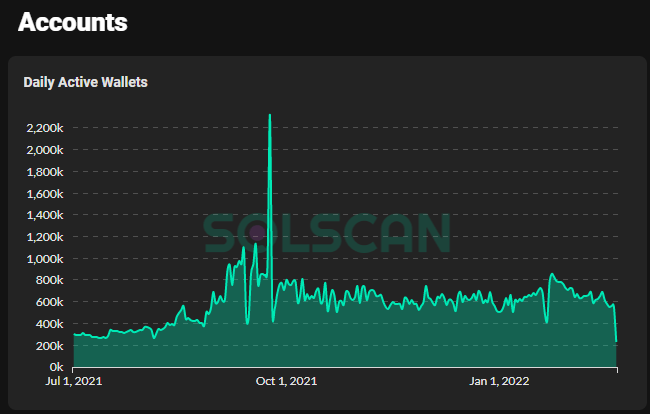Click the Daily Active Wallets chart title

pyautogui.click(x=85, y=82)
